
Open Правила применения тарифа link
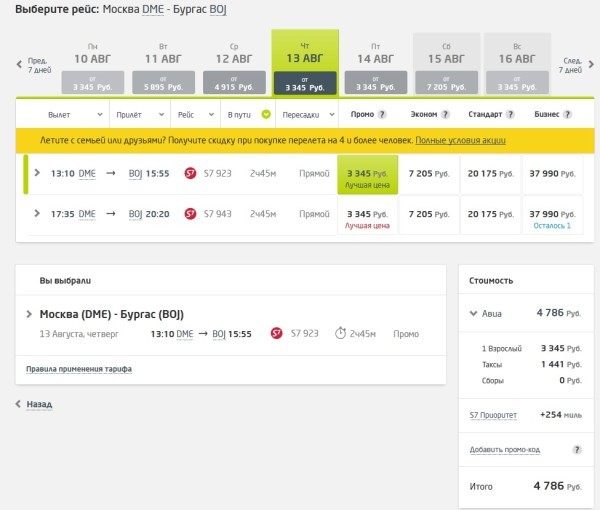78,369
